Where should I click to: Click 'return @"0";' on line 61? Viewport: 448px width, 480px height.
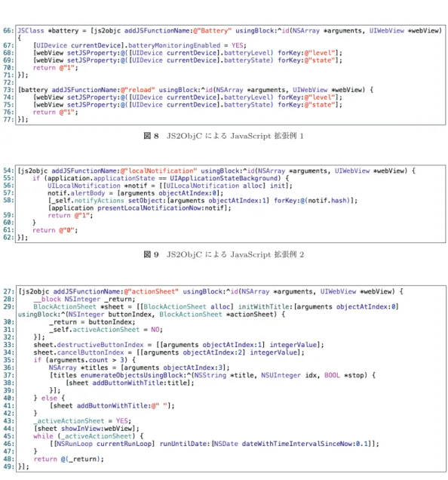55,230
